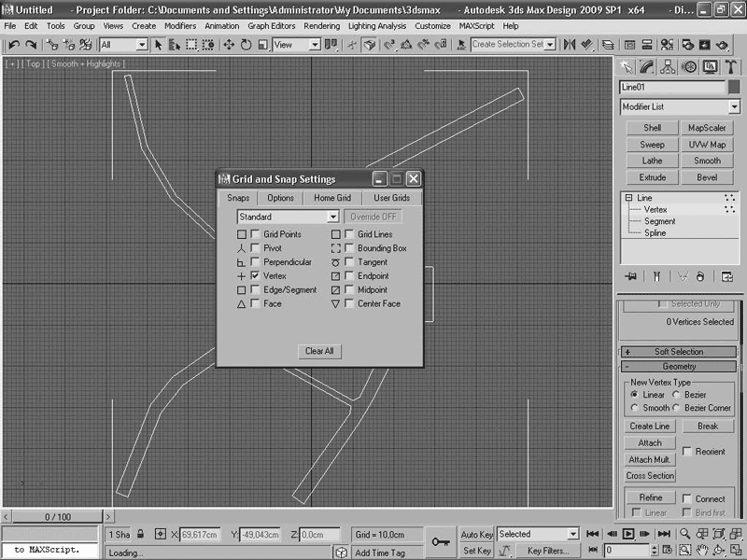Screen dimensions: 747x560
Task: Click the Undo arrow in main toolbar
Action: coord(13,44)
